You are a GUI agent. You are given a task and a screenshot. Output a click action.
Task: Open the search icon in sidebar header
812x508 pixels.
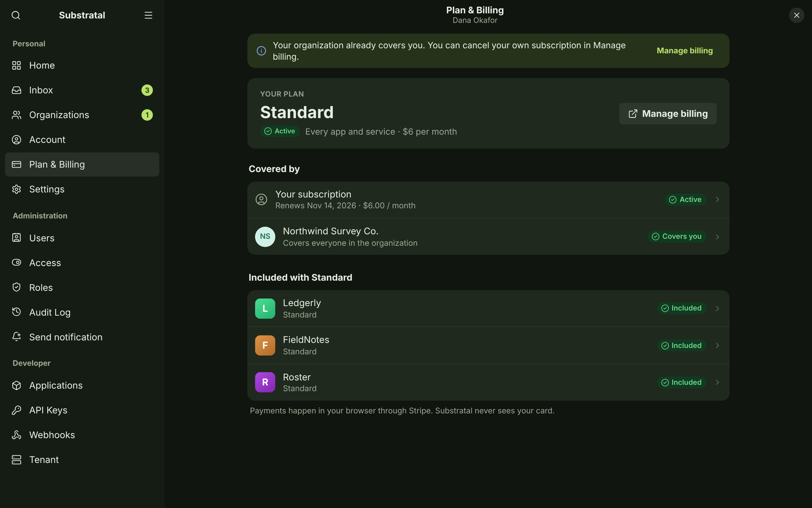coord(16,15)
